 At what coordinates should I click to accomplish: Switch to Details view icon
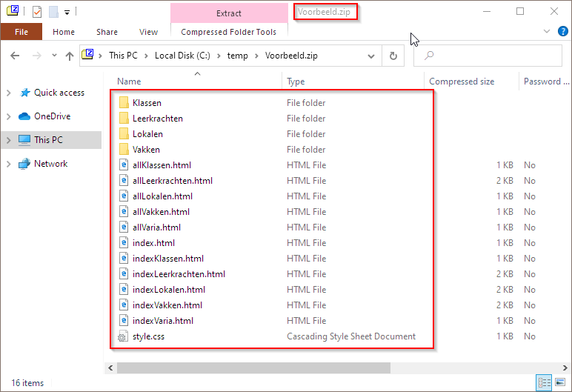[x=545, y=382]
